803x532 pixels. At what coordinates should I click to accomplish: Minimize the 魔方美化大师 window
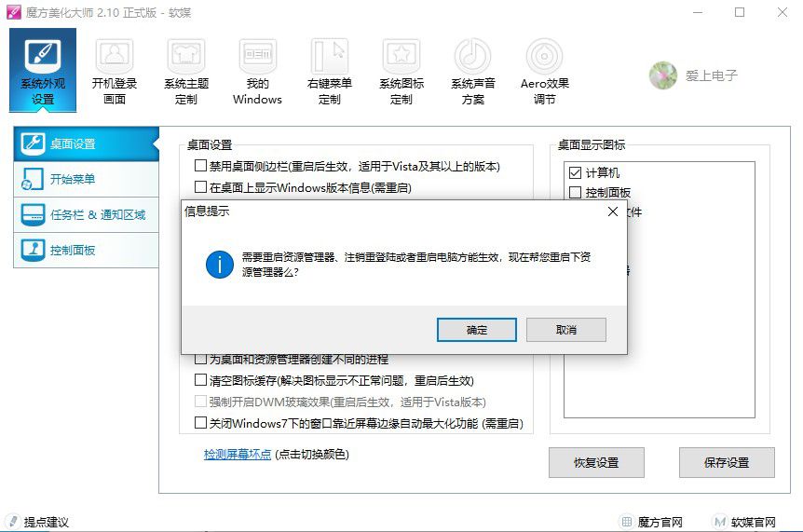point(698,12)
